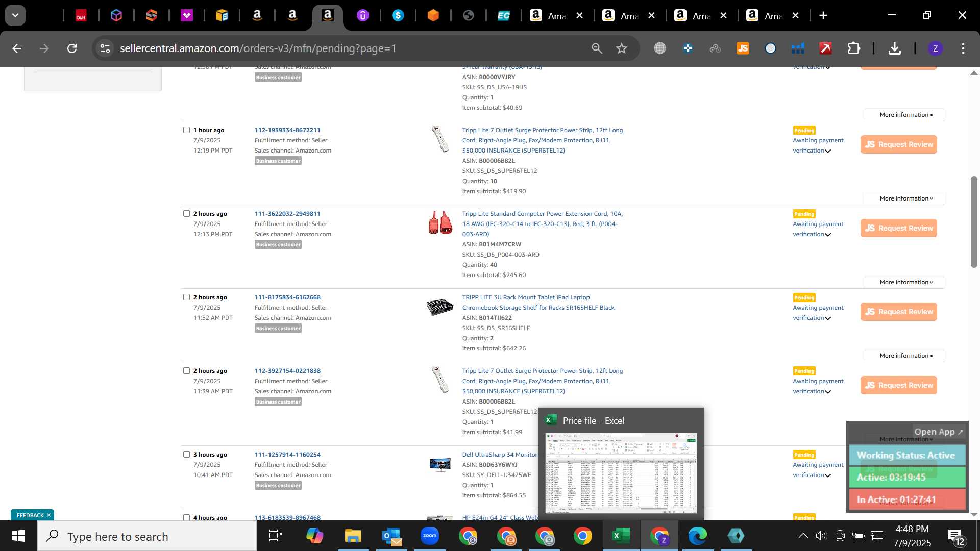Switch to the blue EC tab
The width and height of the screenshot is (980, 551).
pos(503,16)
